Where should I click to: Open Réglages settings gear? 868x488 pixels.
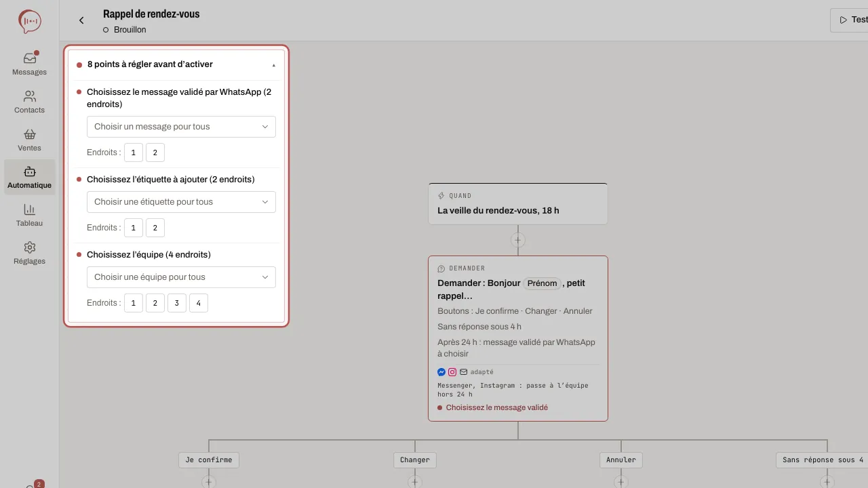pos(30,253)
